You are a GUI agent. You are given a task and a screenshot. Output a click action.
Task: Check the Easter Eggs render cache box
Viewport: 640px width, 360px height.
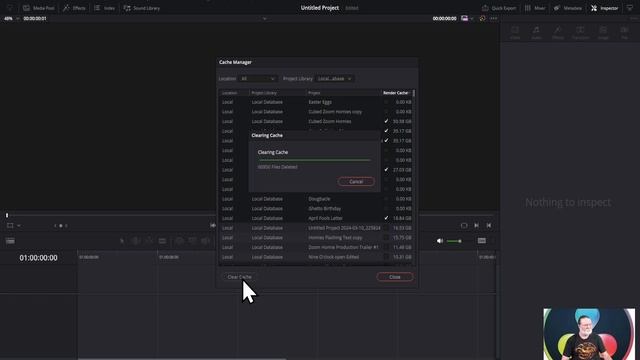click(x=386, y=102)
